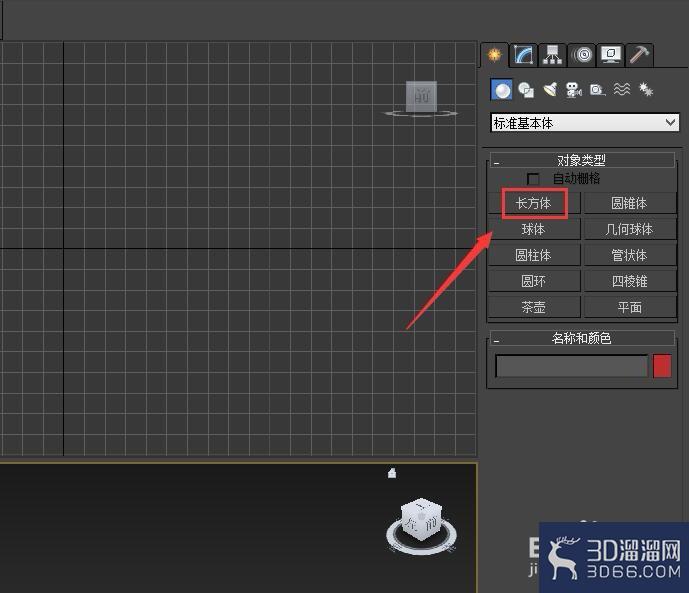Viewport: 689px width, 593px height.
Task: Open the Display panel tab
Action: pyautogui.click(x=610, y=55)
